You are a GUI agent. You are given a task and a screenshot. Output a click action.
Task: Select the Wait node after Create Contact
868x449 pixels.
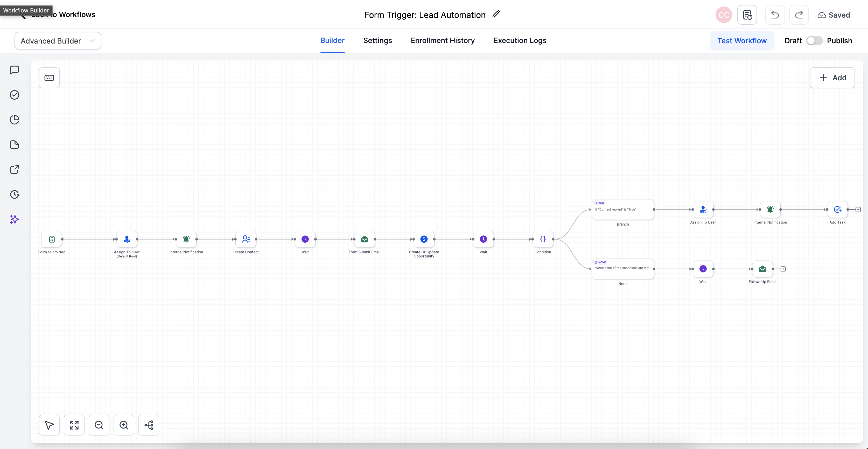305,239
